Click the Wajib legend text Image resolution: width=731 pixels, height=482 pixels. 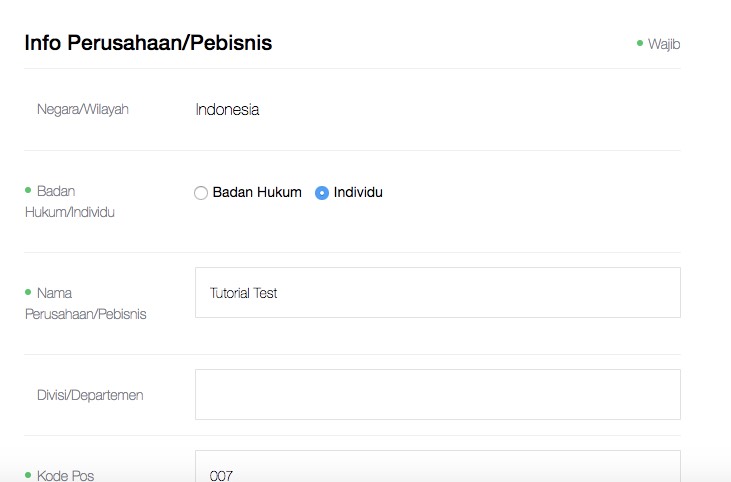point(664,44)
